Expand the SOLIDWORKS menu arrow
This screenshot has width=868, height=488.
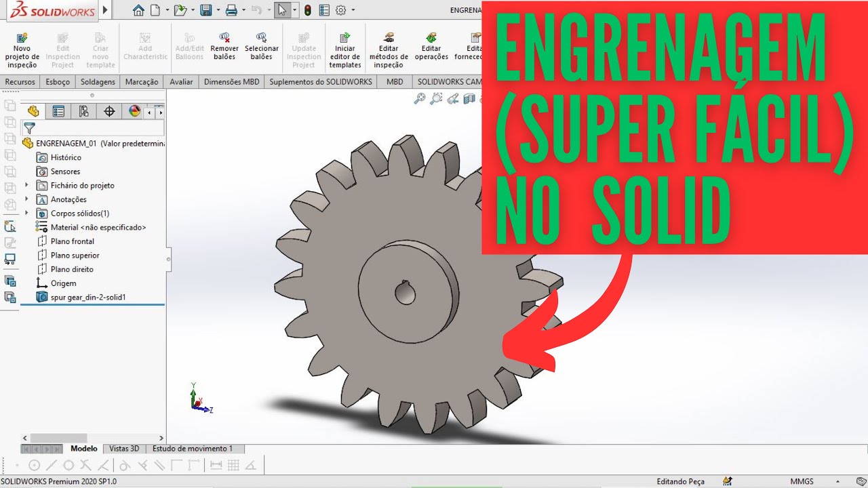point(105,10)
